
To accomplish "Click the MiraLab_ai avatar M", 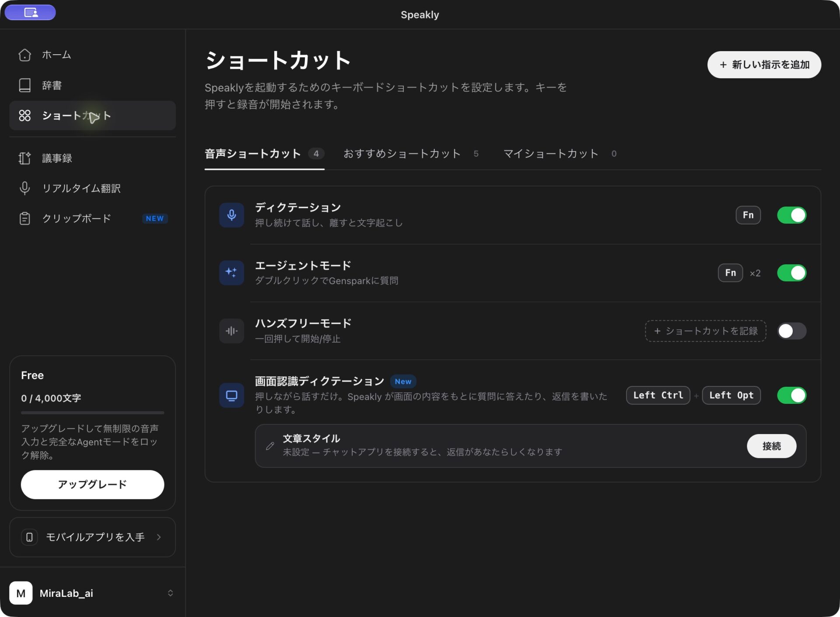I will point(21,593).
